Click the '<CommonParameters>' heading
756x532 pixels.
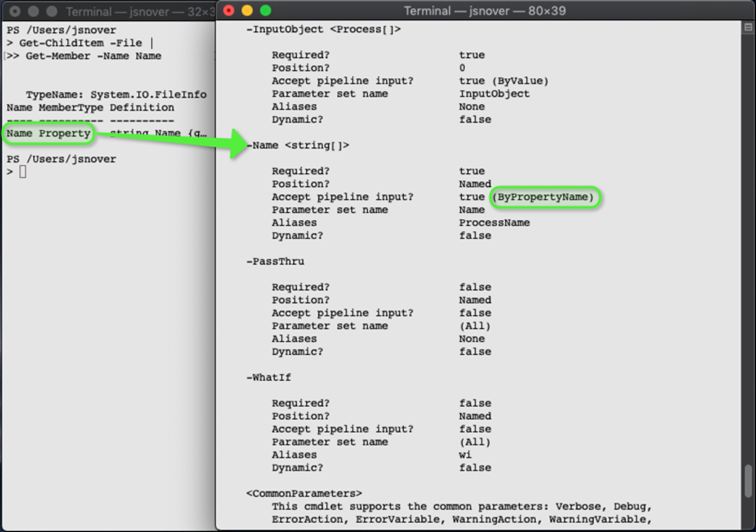coord(304,493)
